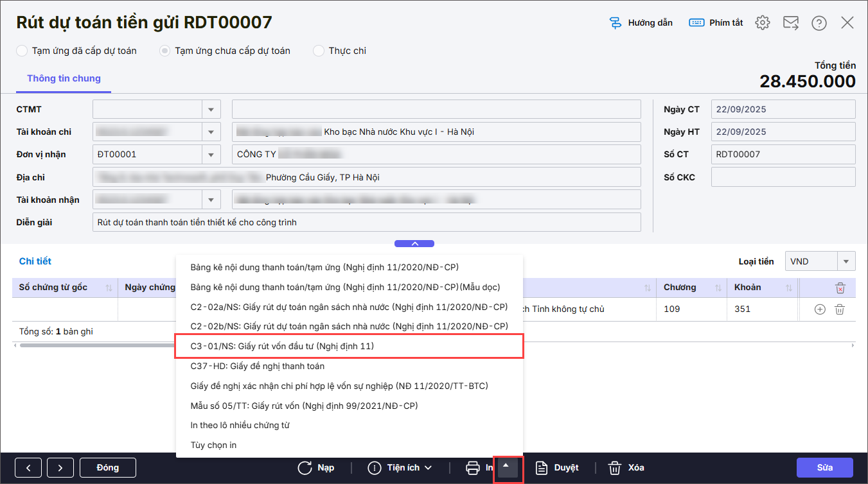Click the Đóng button
The image size is (868, 484).
[x=107, y=468]
